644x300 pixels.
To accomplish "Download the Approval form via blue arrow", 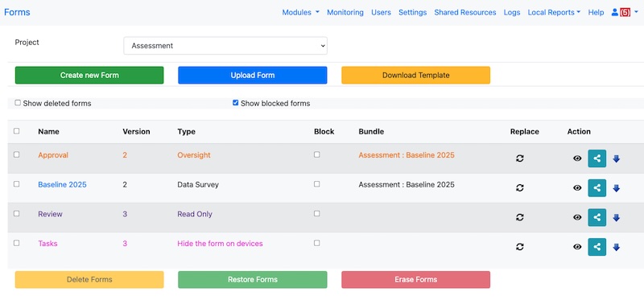I will coord(616,158).
